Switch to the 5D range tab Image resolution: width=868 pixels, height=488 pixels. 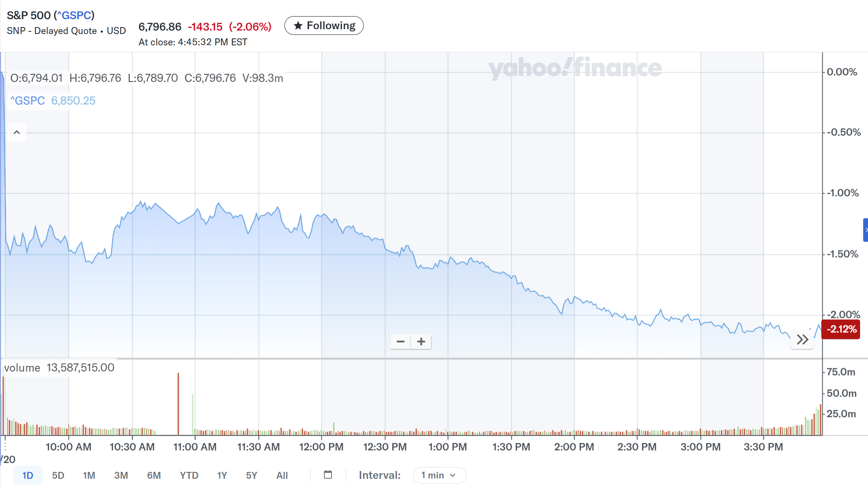[58, 475]
